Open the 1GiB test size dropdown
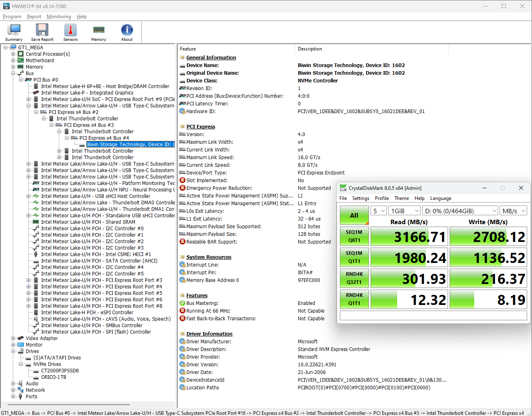 [404, 211]
